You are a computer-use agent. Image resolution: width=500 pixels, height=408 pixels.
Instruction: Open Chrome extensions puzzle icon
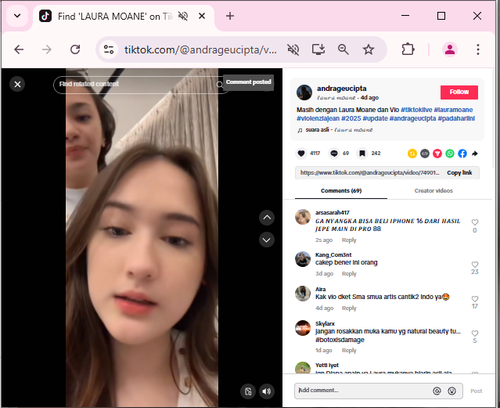[x=408, y=50]
